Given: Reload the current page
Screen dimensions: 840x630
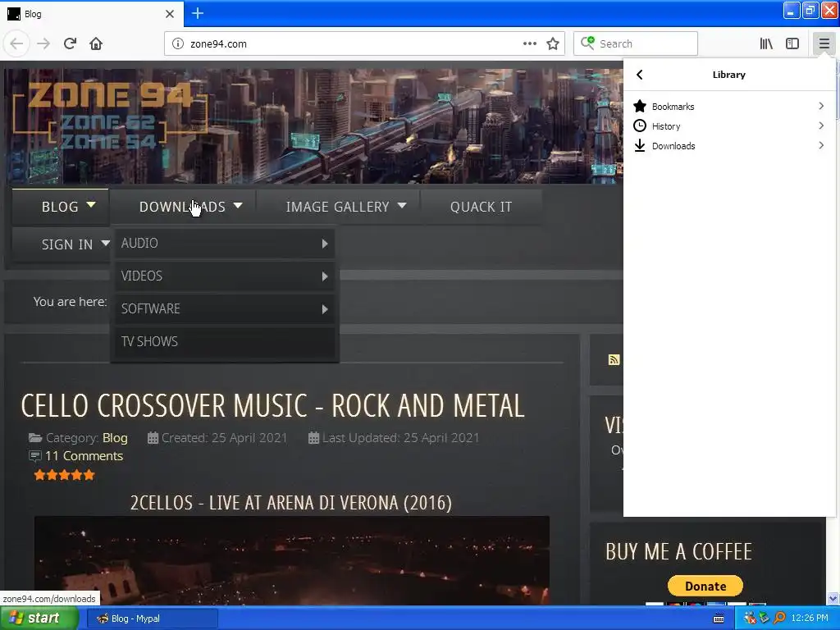Looking at the screenshot, I should tap(70, 43).
